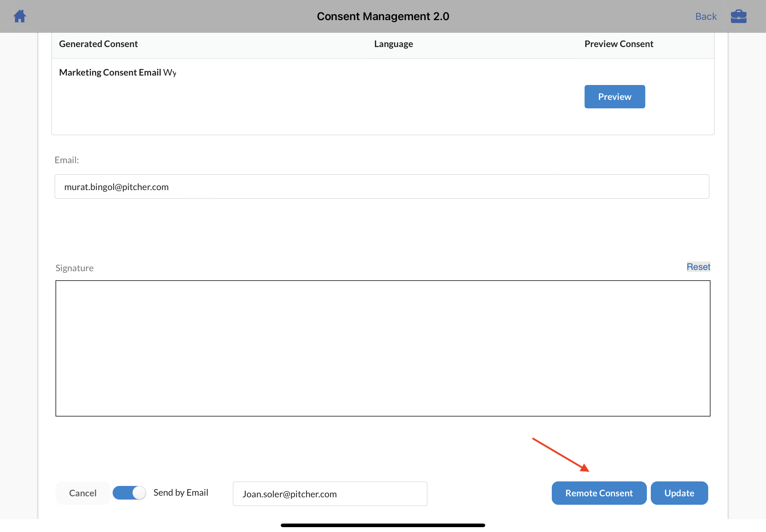
Task: Reset the signature
Action: [698, 267]
